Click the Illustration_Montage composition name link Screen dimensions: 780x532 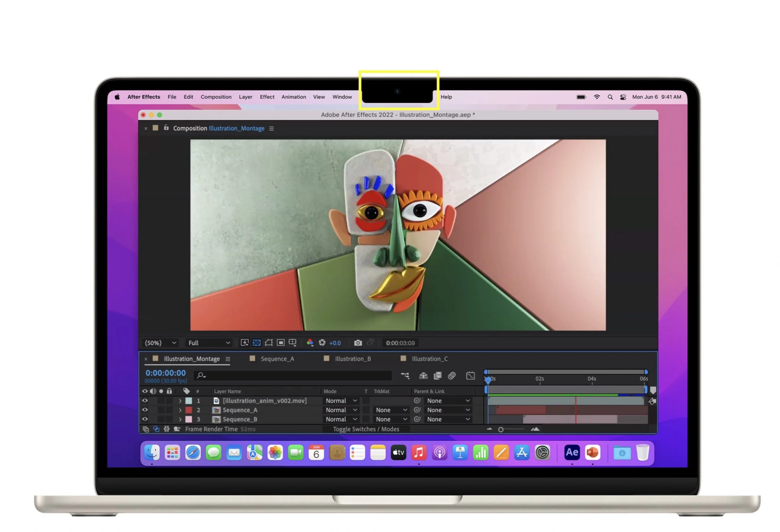pyautogui.click(x=236, y=129)
